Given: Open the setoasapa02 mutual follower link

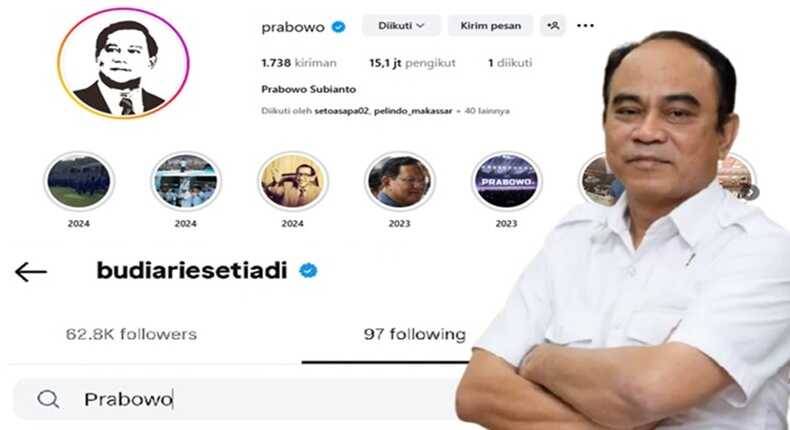Looking at the screenshot, I should [x=342, y=111].
